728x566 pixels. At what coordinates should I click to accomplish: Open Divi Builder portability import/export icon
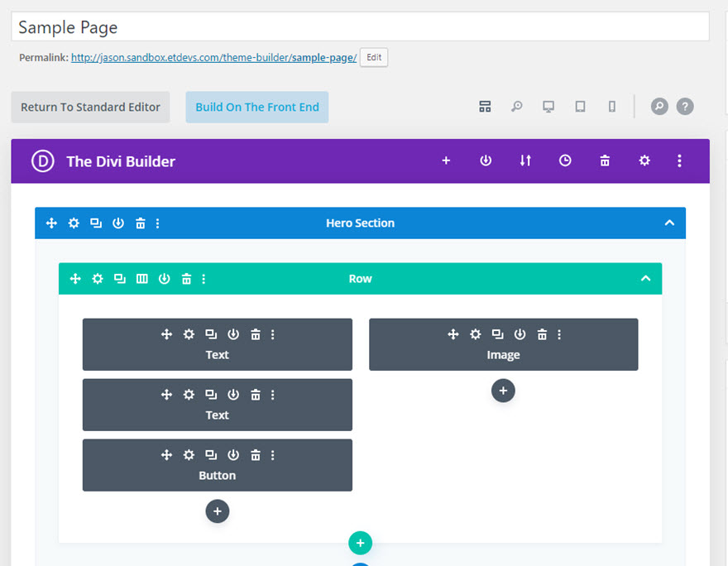pos(525,161)
